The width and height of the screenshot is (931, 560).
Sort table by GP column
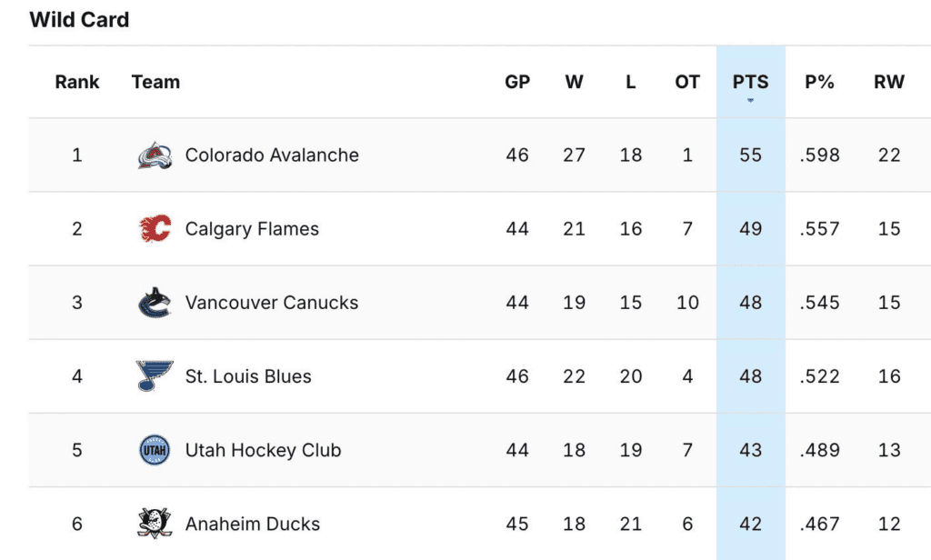coord(517,82)
